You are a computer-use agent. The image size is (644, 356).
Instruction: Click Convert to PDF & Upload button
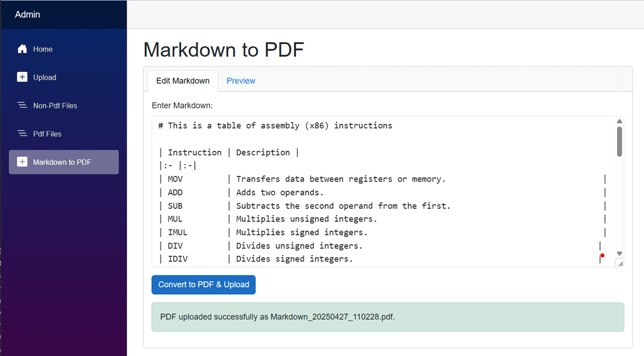(203, 285)
